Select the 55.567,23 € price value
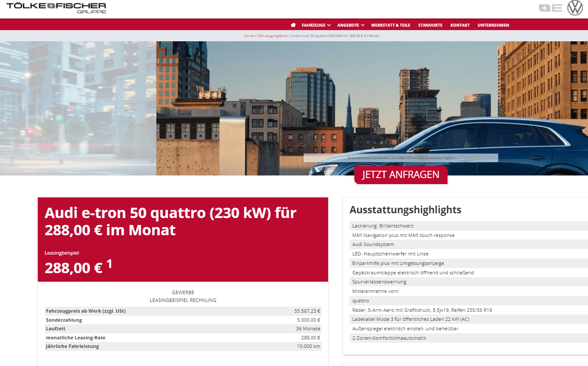 tap(307, 311)
